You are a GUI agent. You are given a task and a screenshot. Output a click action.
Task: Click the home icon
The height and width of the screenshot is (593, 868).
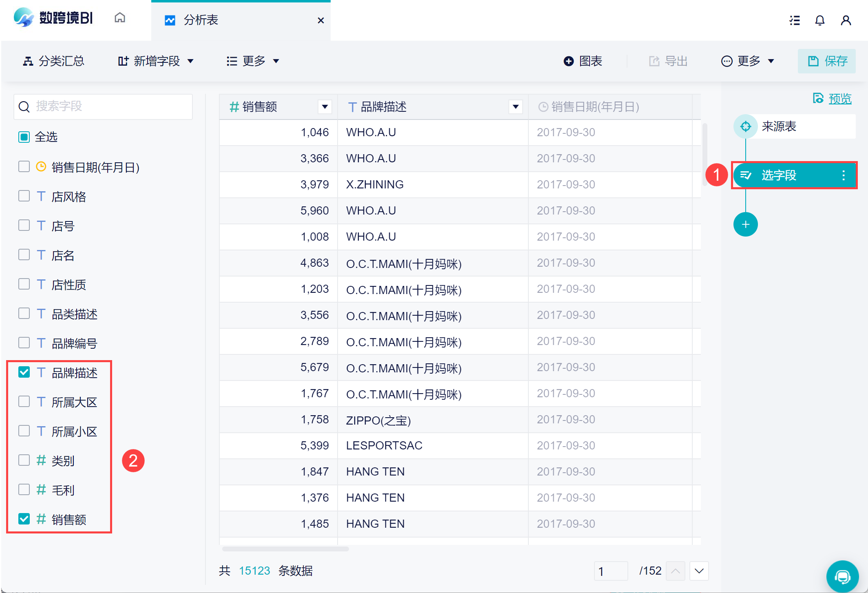point(119,18)
